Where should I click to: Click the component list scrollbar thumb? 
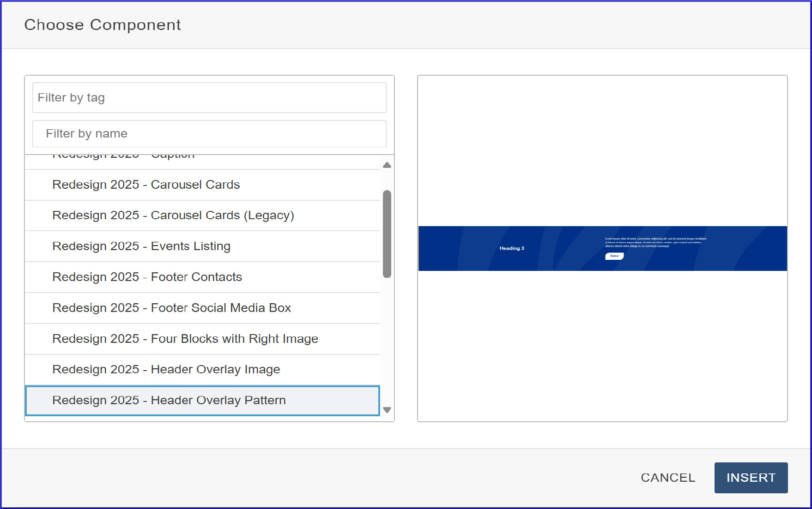387,234
